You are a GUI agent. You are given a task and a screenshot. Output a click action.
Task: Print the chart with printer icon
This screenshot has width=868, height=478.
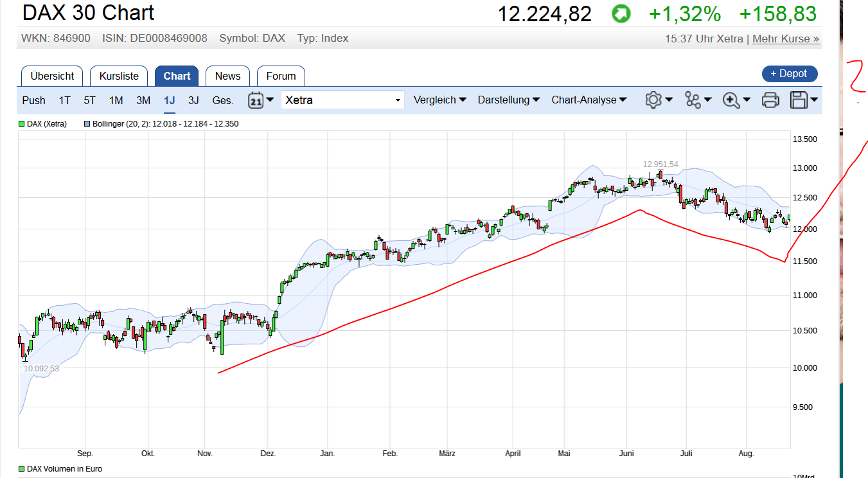point(770,100)
